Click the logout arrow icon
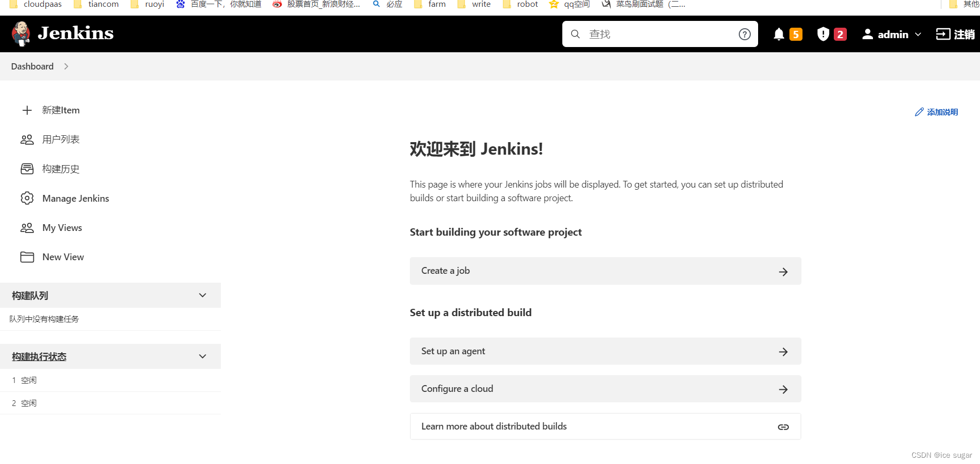Screen dimensions: 980x464 click(943, 34)
